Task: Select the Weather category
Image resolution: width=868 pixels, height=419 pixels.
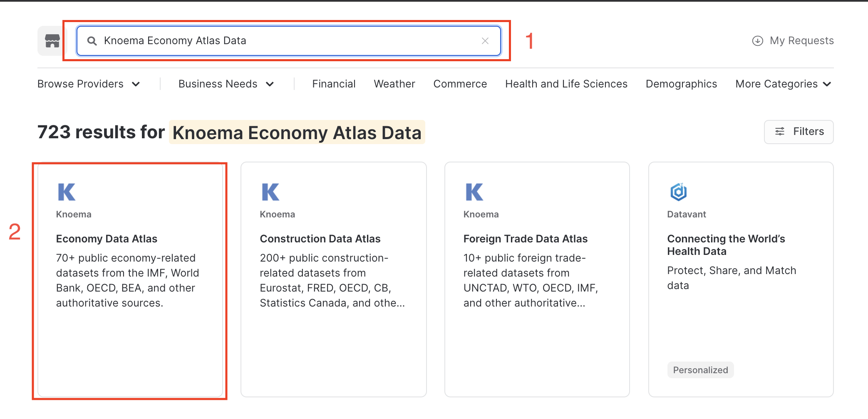Action: (394, 84)
